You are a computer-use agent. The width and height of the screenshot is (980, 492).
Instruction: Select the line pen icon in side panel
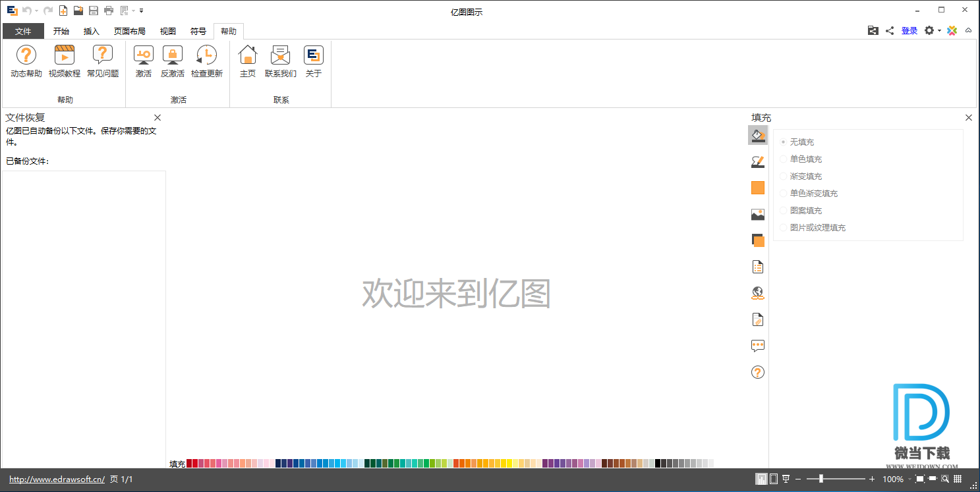click(x=758, y=161)
